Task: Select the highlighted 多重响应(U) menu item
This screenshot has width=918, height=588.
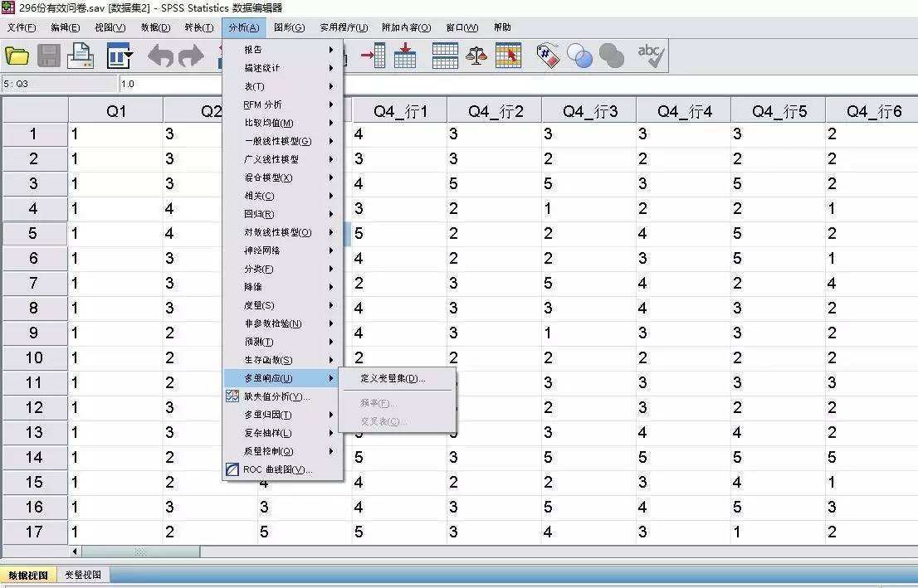Action: click(x=282, y=378)
